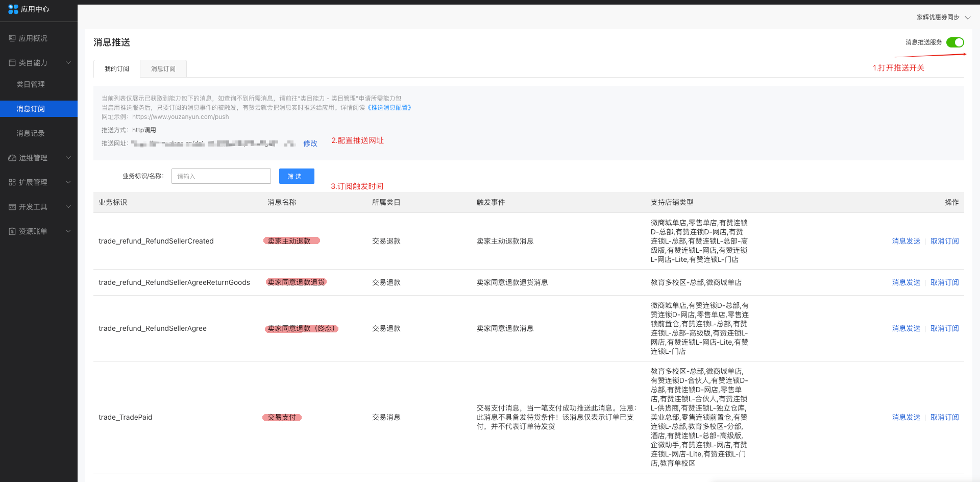Focus the 业务标识/名称 search input

coord(221,176)
